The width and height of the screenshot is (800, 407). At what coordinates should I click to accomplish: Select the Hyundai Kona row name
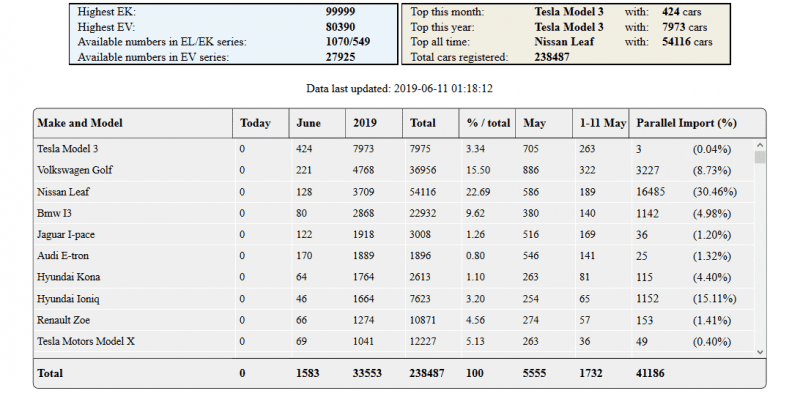(x=68, y=277)
